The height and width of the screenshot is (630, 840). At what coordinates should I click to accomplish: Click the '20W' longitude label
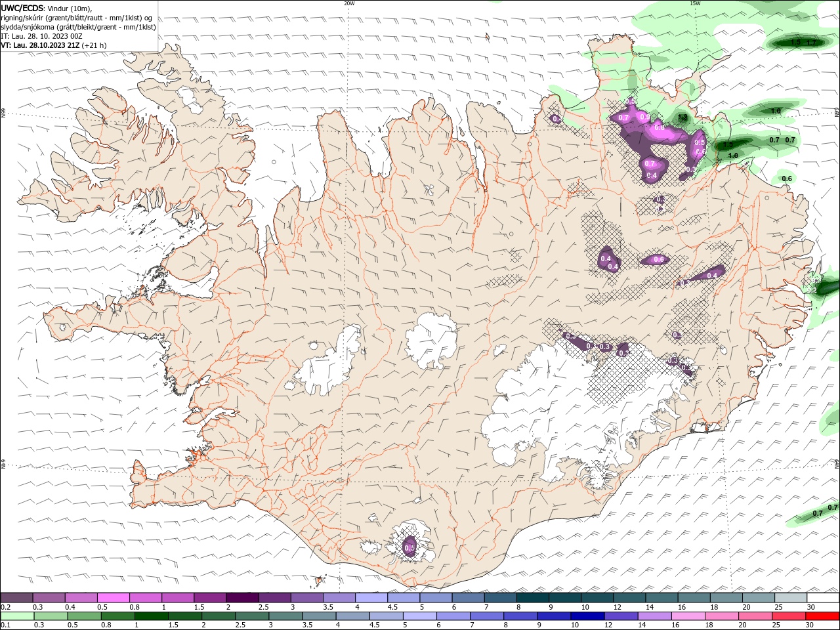click(349, 3)
